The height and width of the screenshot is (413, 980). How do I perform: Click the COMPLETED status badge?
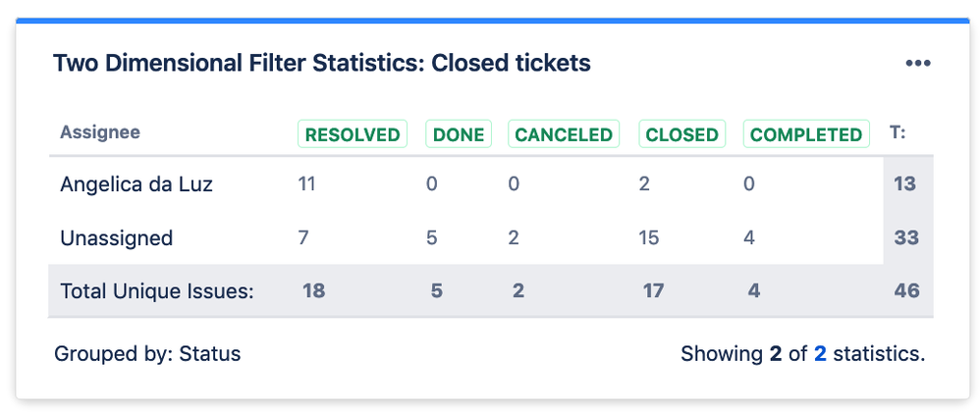coord(806,134)
